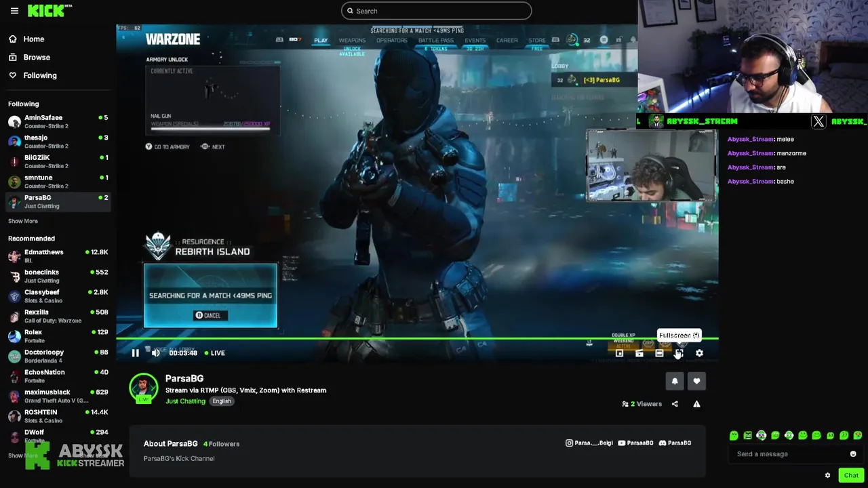Open Doctorloopy recommended channel
868x488 pixels.
coord(58,356)
